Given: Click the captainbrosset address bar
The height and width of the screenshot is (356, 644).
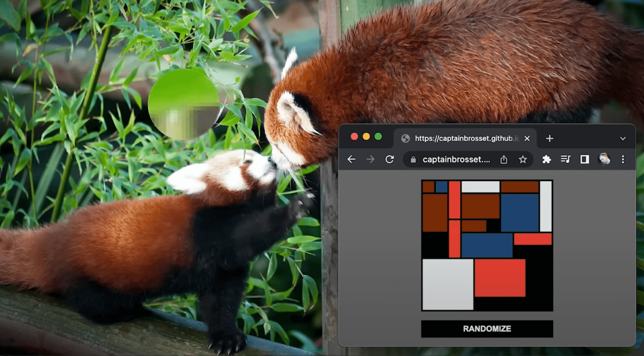Looking at the screenshot, I should 457,160.
